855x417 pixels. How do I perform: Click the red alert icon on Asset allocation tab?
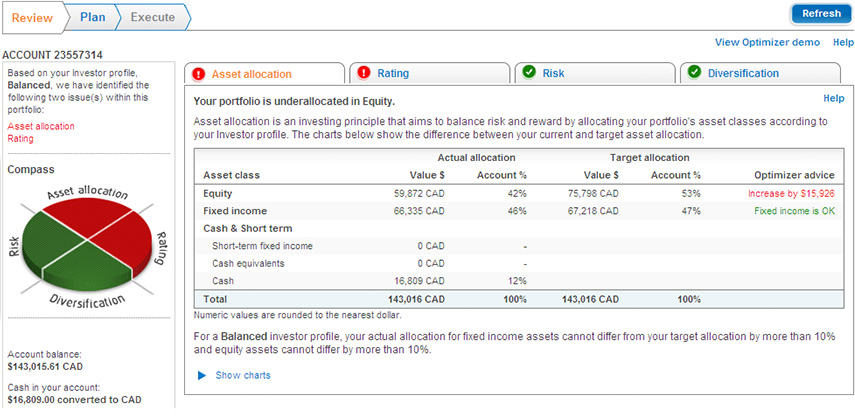198,73
